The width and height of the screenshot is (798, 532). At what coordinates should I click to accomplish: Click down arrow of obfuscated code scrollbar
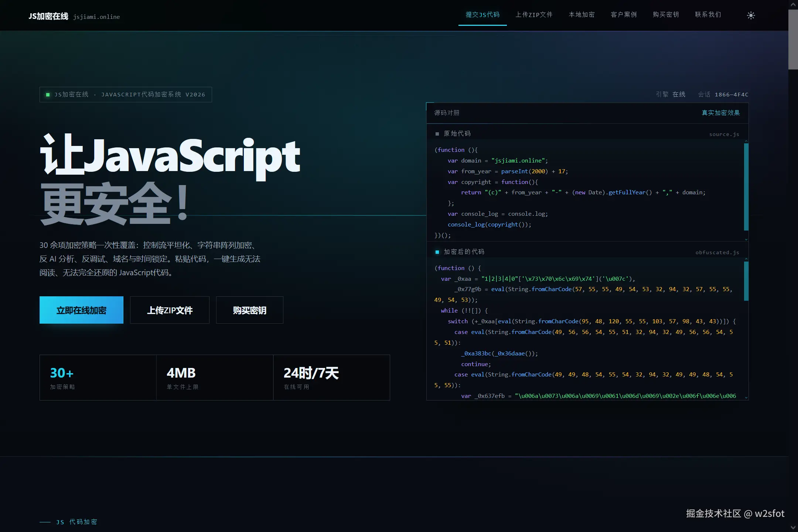coord(746,398)
